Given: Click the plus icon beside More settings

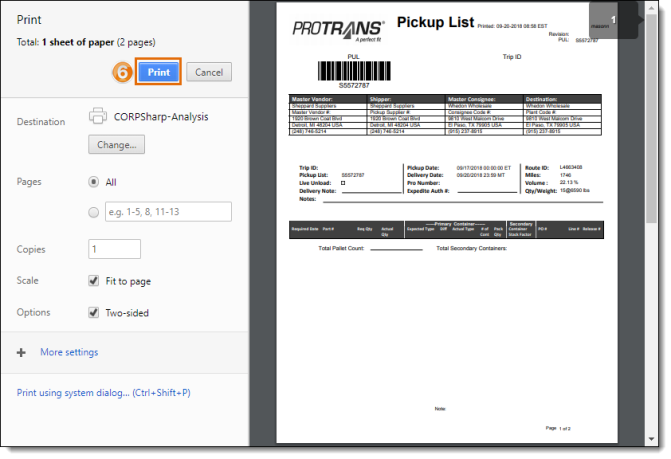Looking at the screenshot, I should pos(21,352).
